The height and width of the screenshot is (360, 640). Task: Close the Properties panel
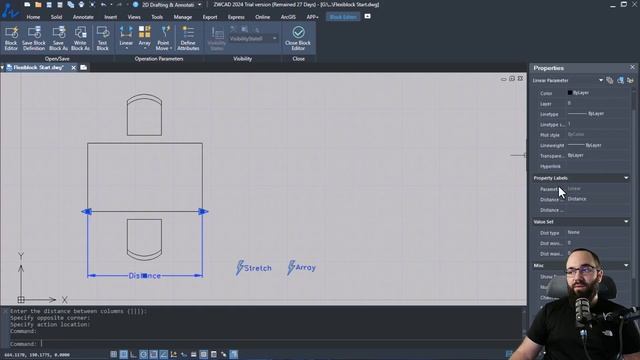tap(632, 67)
